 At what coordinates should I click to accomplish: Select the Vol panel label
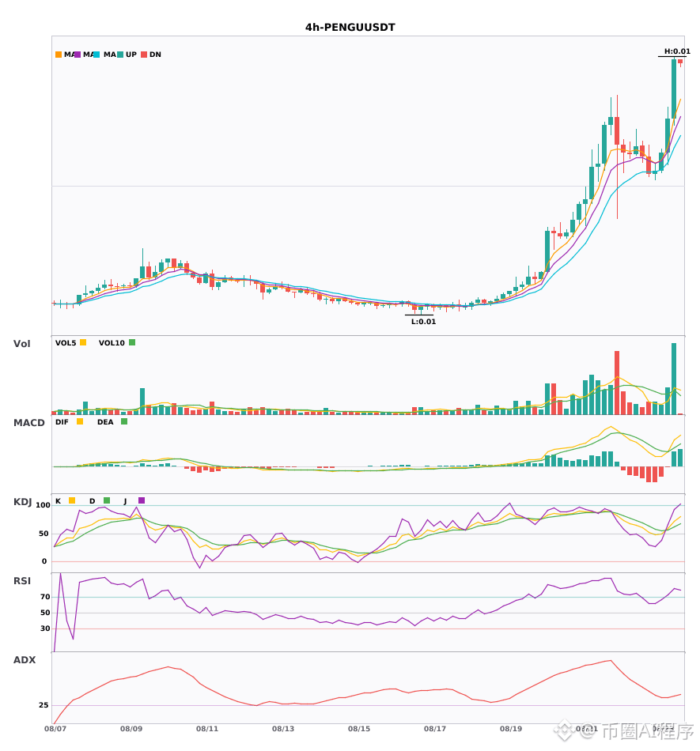point(21,344)
